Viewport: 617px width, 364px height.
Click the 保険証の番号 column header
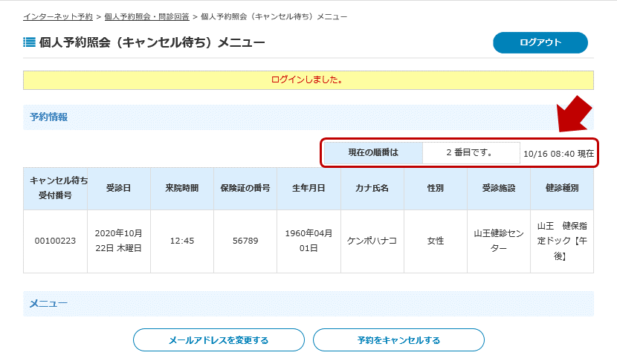pos(245,188)
